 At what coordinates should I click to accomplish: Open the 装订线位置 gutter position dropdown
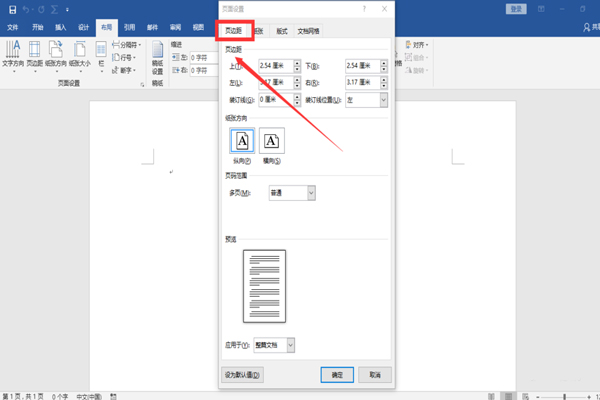383,100
